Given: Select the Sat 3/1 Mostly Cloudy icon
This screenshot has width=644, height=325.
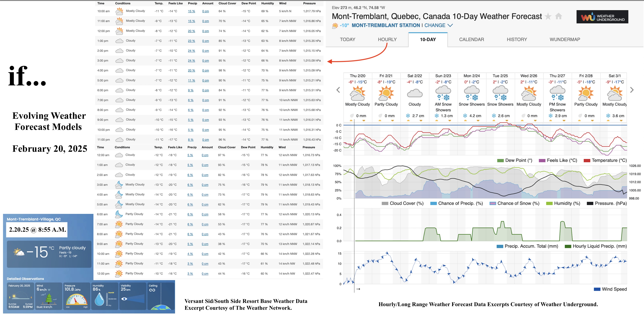Looking at the screenshot, I should [x=614, y=93].
